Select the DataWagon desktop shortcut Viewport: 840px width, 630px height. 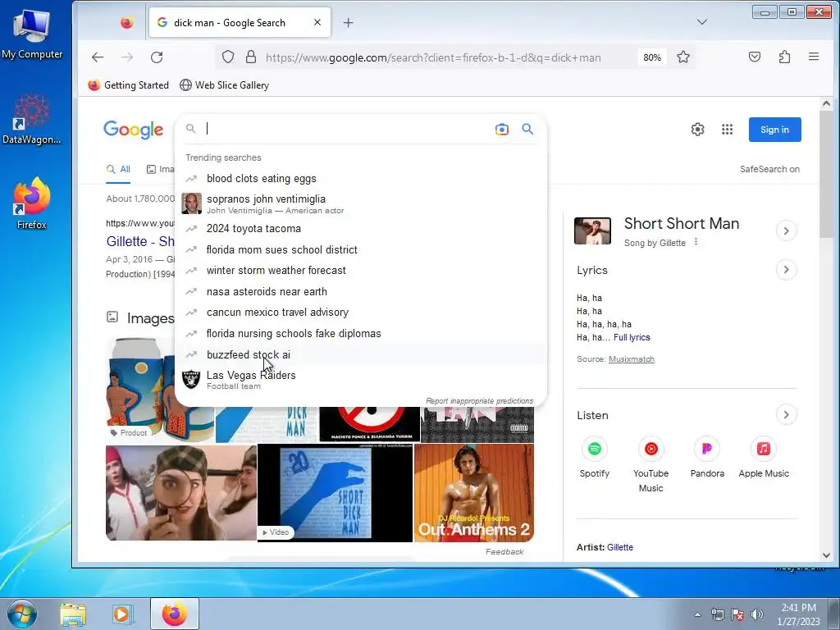pyautogui.click(x=32, y=119)
